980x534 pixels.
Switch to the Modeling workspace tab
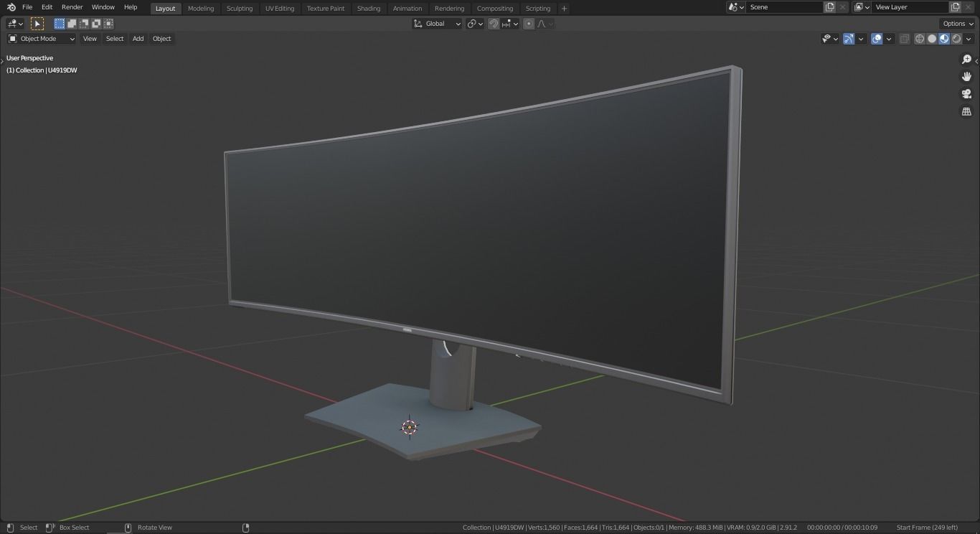coord(201,9)
